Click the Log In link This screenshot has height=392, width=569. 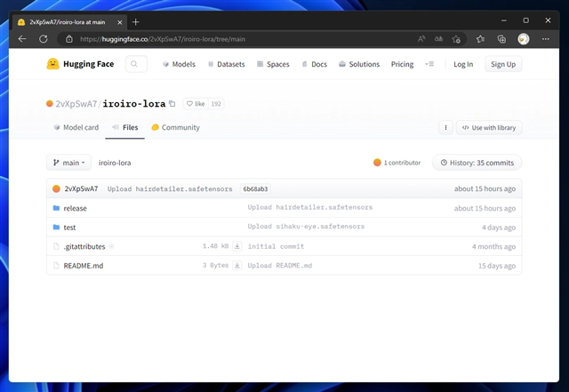coord(463,64)
